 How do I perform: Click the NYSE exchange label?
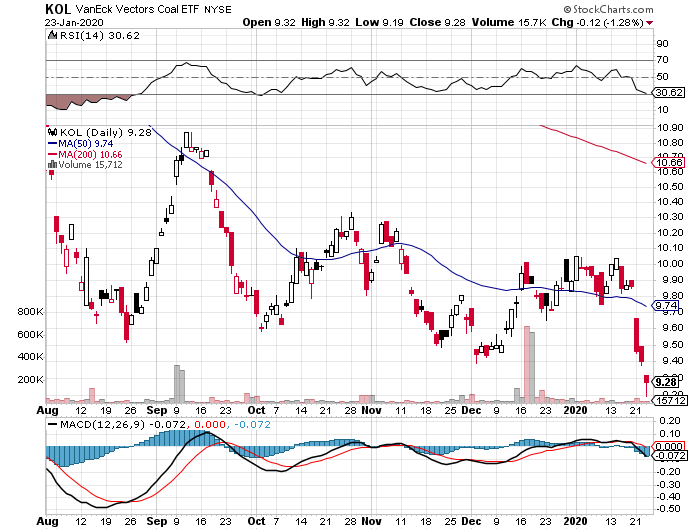pyautogui.click(x=218, y=10)
